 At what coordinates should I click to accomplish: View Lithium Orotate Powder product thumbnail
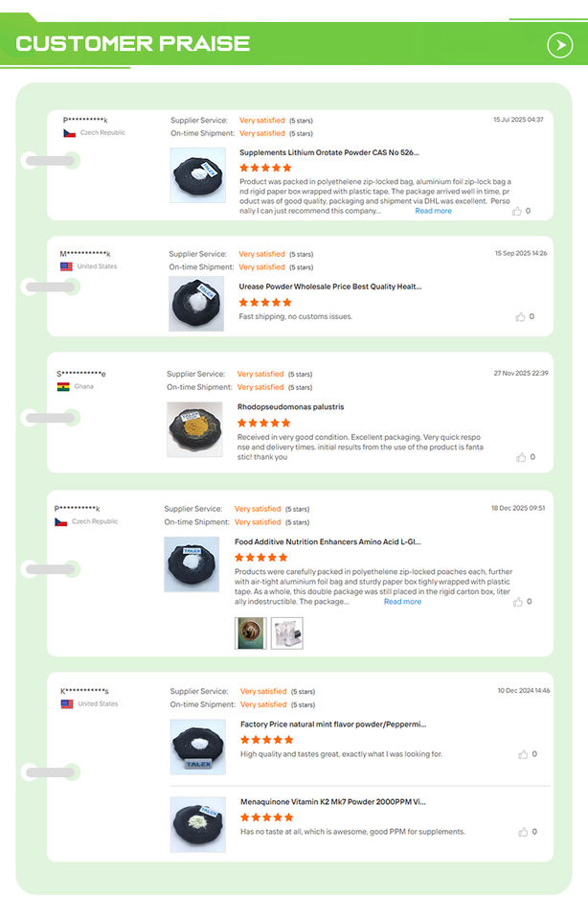click(x=197, y=175)
